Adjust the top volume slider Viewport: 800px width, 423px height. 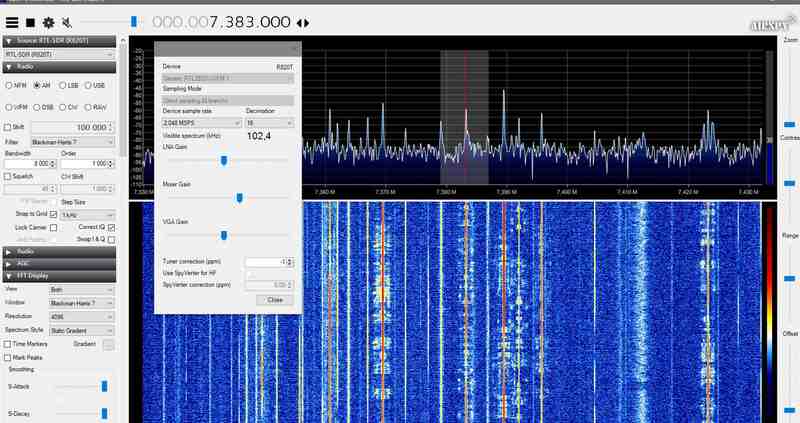[134, 21]
